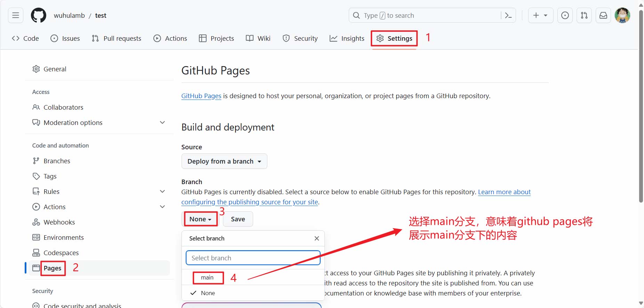Expand the sidebar Actions chevron
This screenshot has height=308, width=644.
(162, 207)
